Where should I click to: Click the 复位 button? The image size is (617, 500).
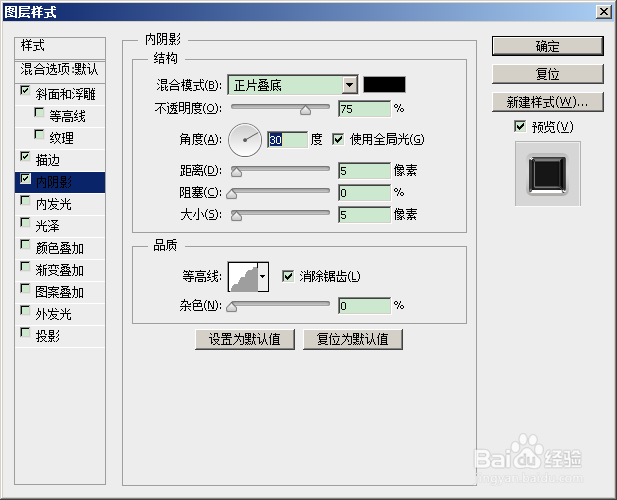tap(547, 74)
